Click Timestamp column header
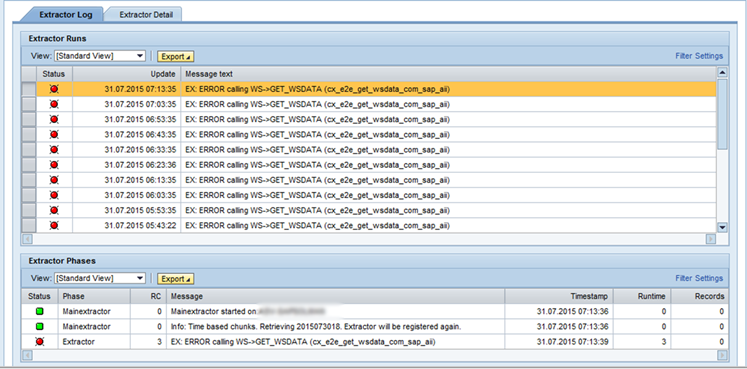Viewport: 747px width, 369px height. click(559, 296)
